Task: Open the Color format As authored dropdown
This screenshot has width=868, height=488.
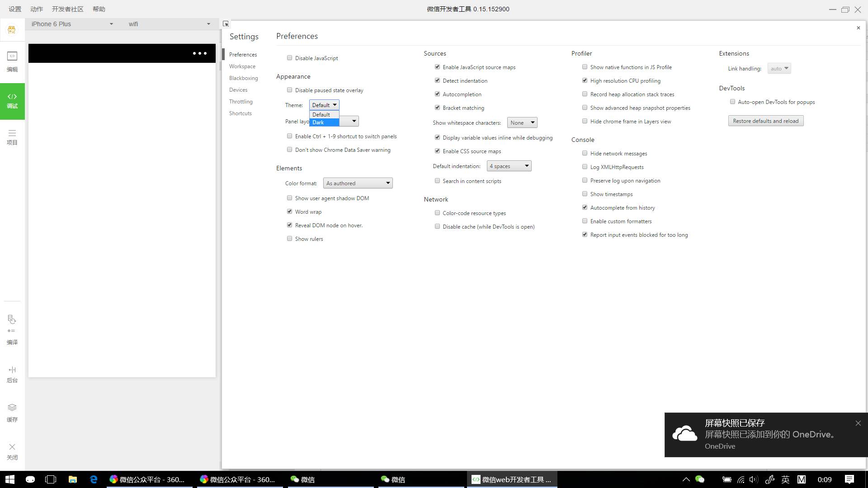Action: pyautogui.click(x=358, y=183)
